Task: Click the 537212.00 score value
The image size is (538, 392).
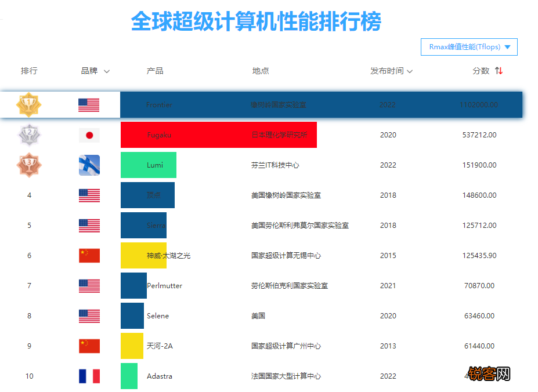Action: (x=479, y=135)
